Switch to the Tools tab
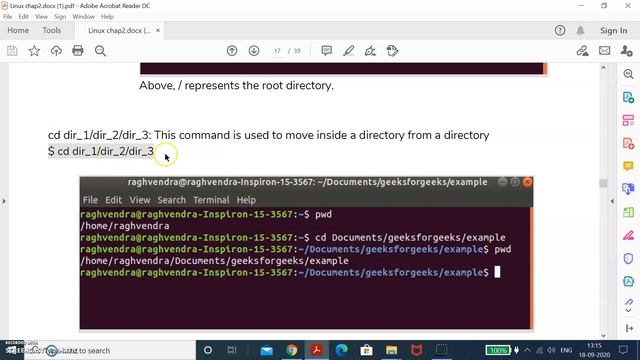This screenshot has width=640, height=360. click(x=51, y=30)
